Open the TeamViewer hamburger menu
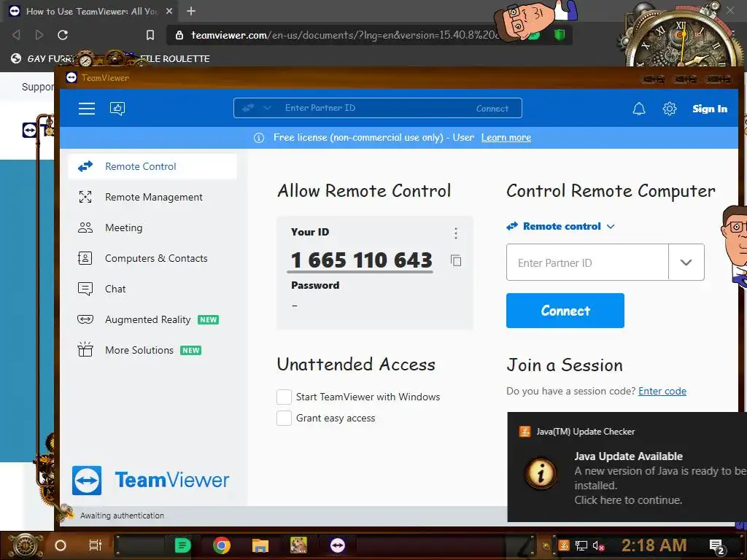Viewport: 747px width, 560px height. [87, 109]
